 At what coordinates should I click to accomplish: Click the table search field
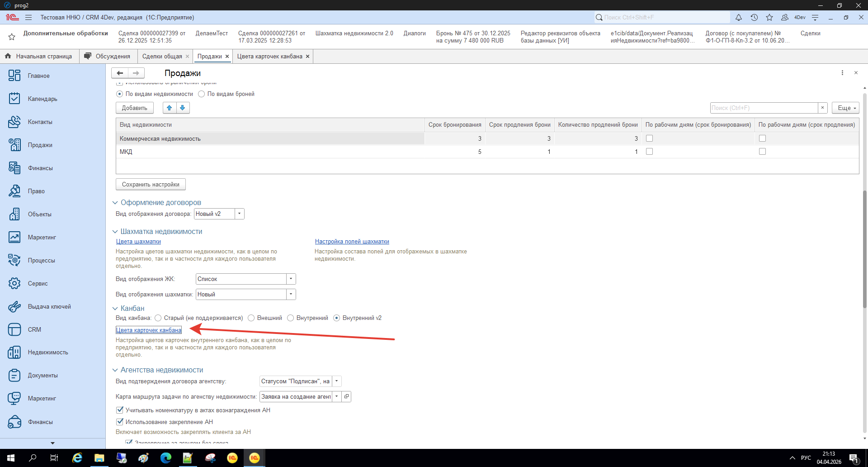(764, 108)
